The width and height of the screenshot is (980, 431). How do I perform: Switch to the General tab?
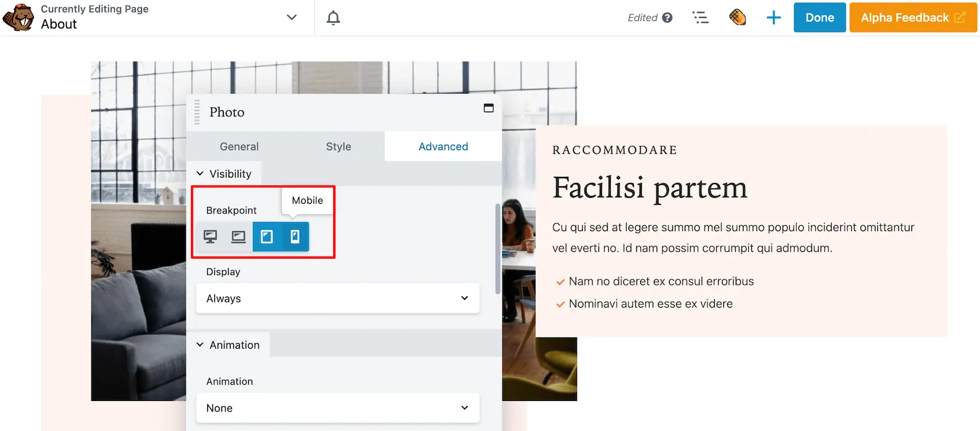click(x=239, y=146)
